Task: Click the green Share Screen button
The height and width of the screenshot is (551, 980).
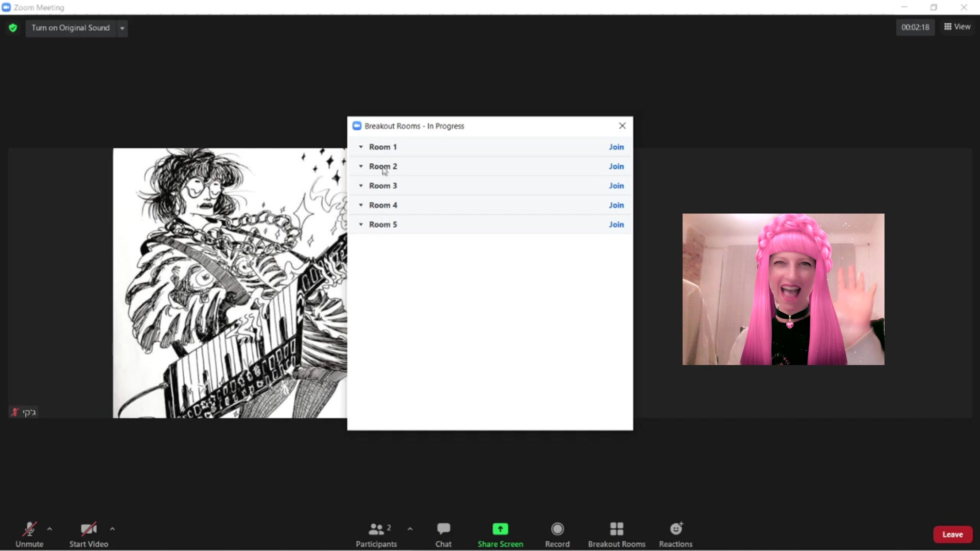Action: 500,534
